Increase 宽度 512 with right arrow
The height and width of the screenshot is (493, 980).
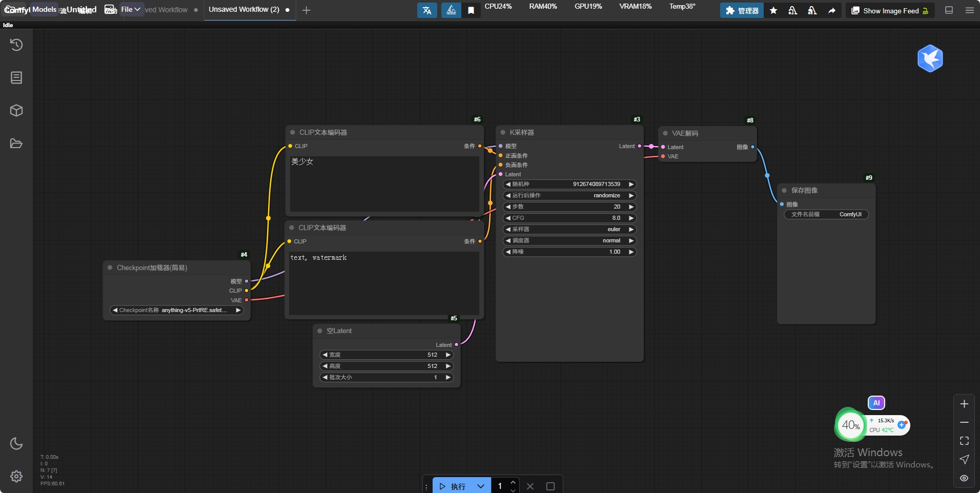coord(448,355)
